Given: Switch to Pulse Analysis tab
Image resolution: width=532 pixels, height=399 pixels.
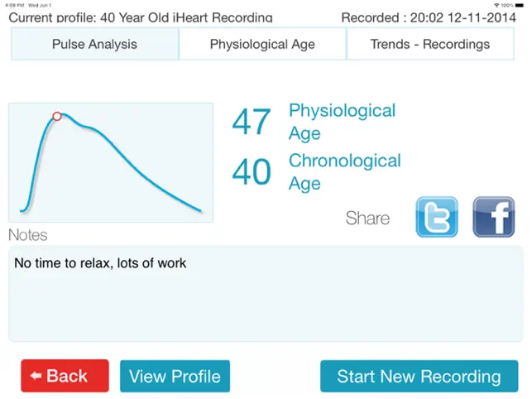Looking at the screenshot, I should tap(94, 44).
